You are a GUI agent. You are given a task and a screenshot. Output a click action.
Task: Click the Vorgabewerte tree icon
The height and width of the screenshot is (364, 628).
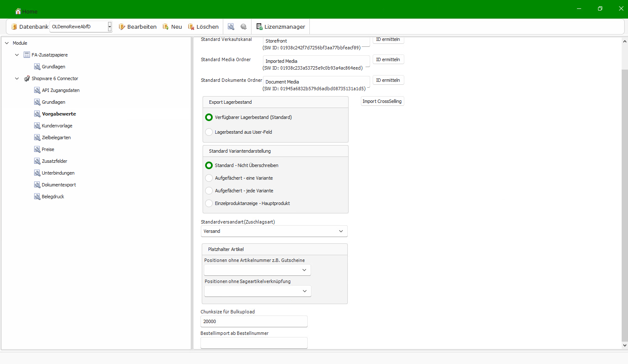pos(37,114)
